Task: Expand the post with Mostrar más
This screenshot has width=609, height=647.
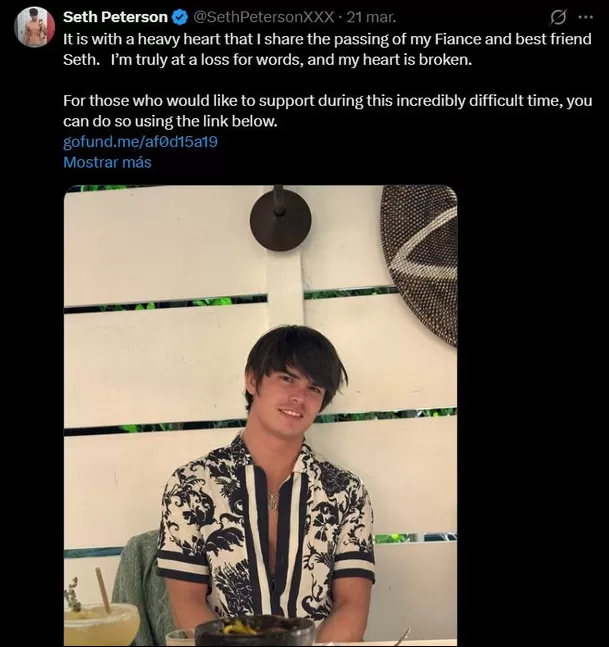Action: (x=107, y=162)
